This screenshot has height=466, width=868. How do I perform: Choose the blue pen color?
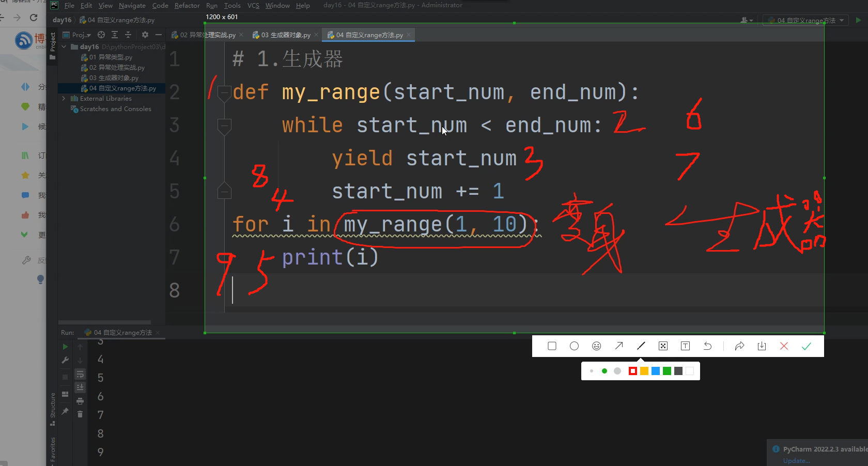[x=656, y=371]
